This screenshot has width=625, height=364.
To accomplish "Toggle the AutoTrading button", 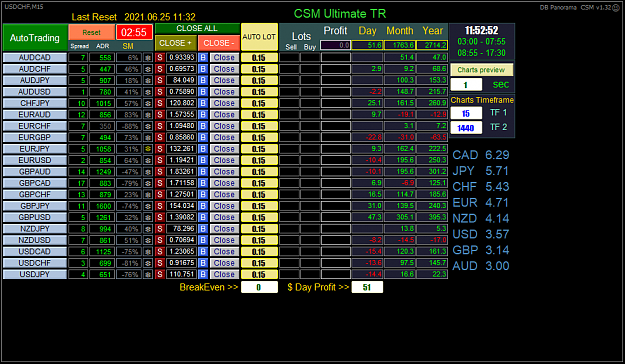I will (x=35, y=38).
